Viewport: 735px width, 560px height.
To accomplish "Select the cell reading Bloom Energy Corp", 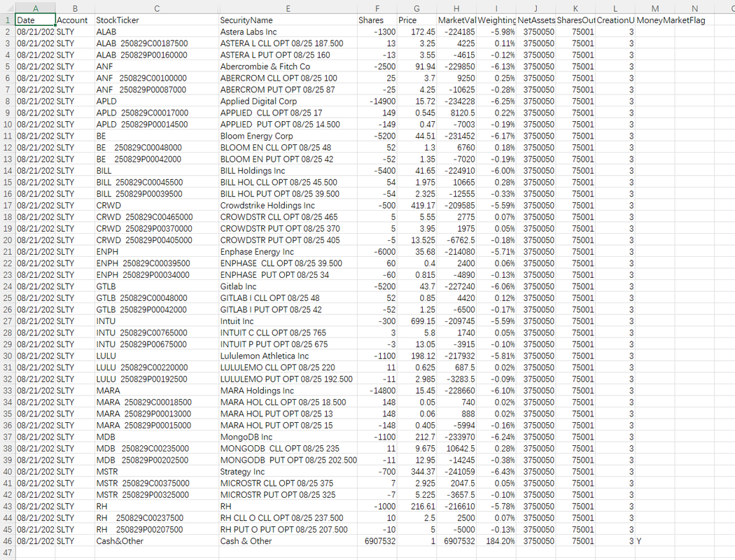I will pos(288,136).
